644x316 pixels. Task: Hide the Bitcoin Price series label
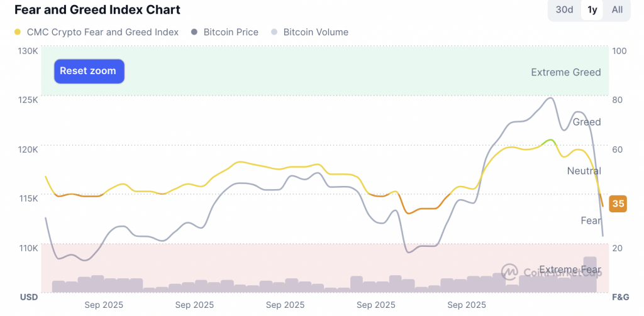[x=231, y=32]
